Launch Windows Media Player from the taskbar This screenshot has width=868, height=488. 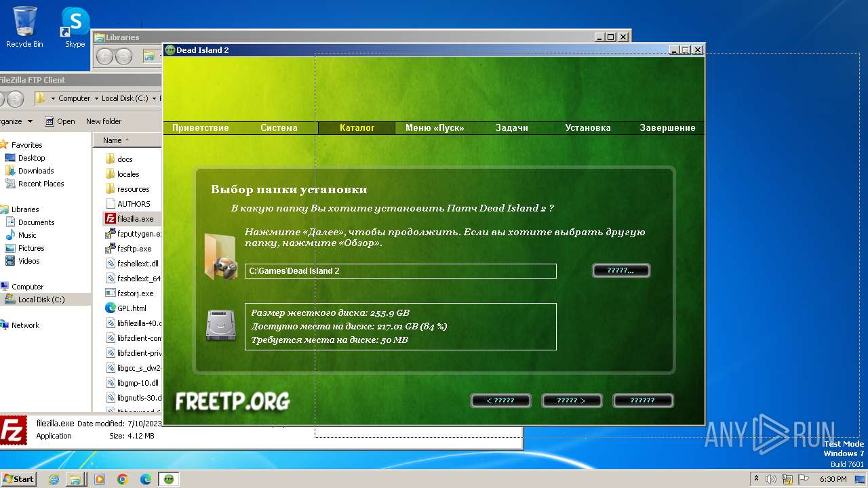99,479
